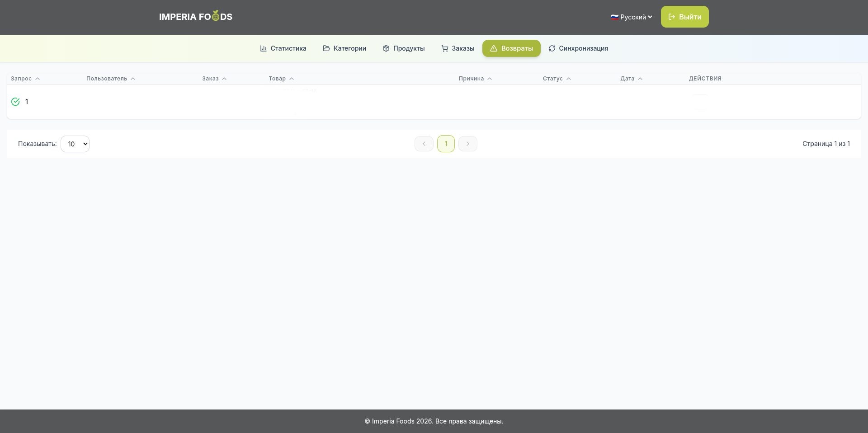Click the shopping cart icon for Заказы
Screen dimensions: 868x433
point(445,48)
